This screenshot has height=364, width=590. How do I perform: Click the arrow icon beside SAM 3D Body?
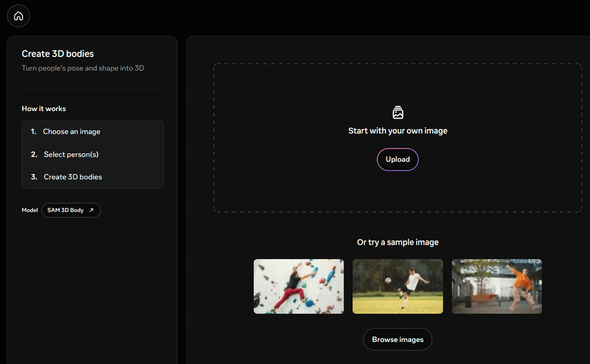(91, 210)
